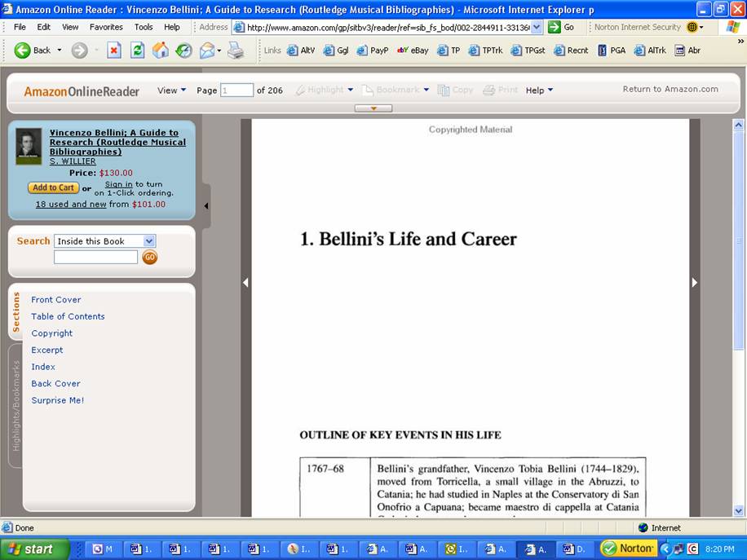Open the Favorites menu
The width and height of the screenshot is (747, 560).
(x=106, y=27)
